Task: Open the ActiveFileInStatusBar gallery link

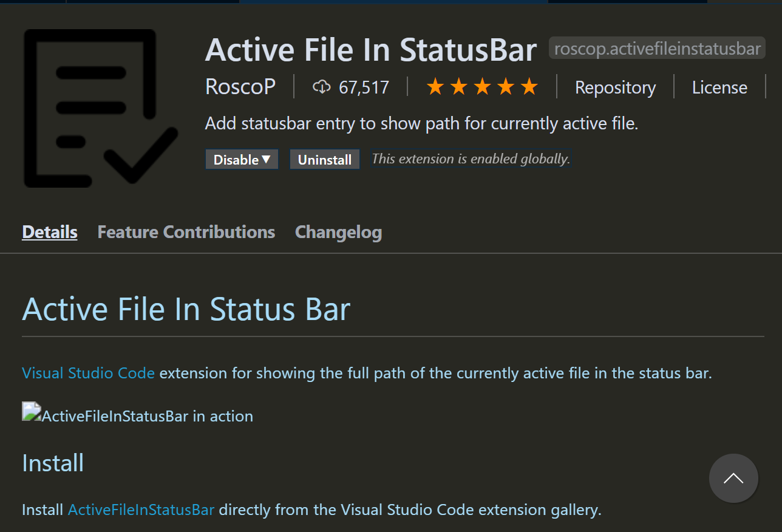Action: click(141, 509)
